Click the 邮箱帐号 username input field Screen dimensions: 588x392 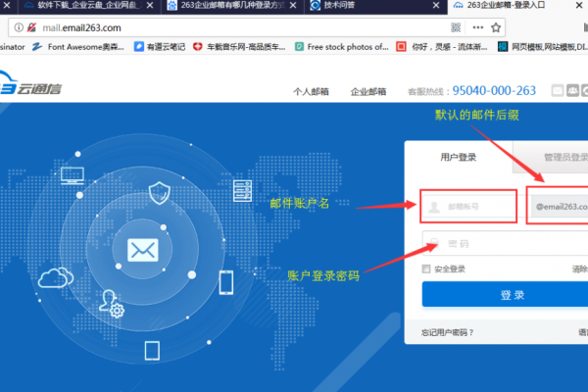point(468,207)
